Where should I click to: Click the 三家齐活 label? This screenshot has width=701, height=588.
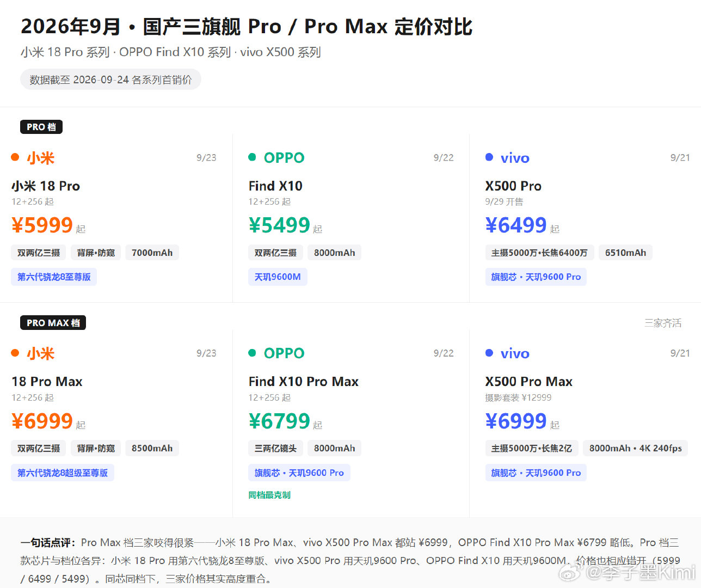(x=663, y=323)
